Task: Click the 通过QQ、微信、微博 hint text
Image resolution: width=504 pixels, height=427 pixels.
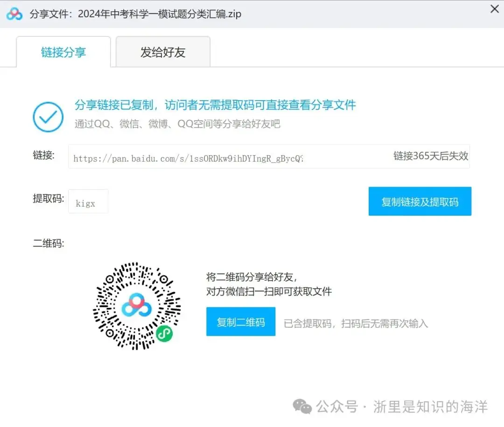Action: tap(177, 124)
